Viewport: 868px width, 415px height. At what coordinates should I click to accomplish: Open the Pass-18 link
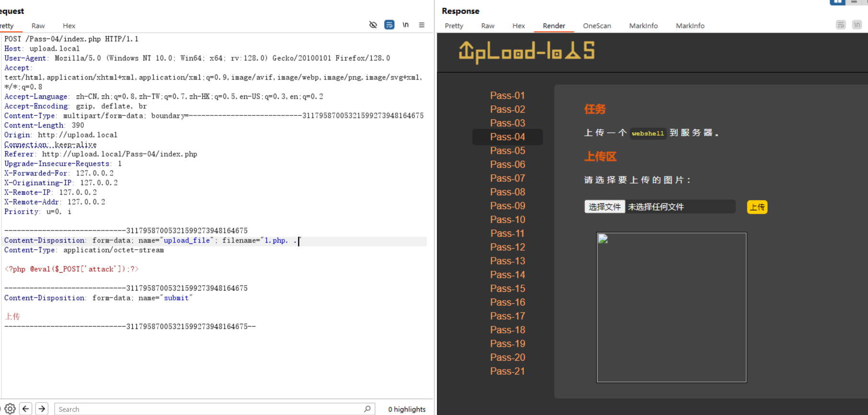point(508,330)
